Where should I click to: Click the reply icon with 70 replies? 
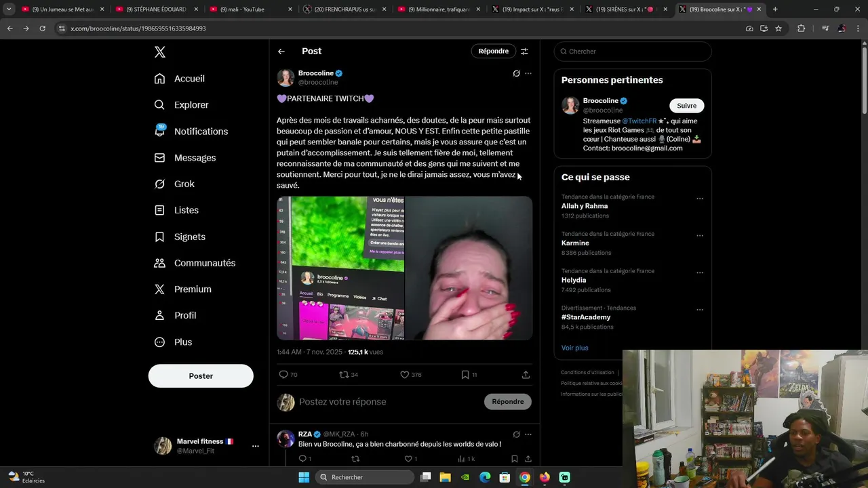(288, 375)
